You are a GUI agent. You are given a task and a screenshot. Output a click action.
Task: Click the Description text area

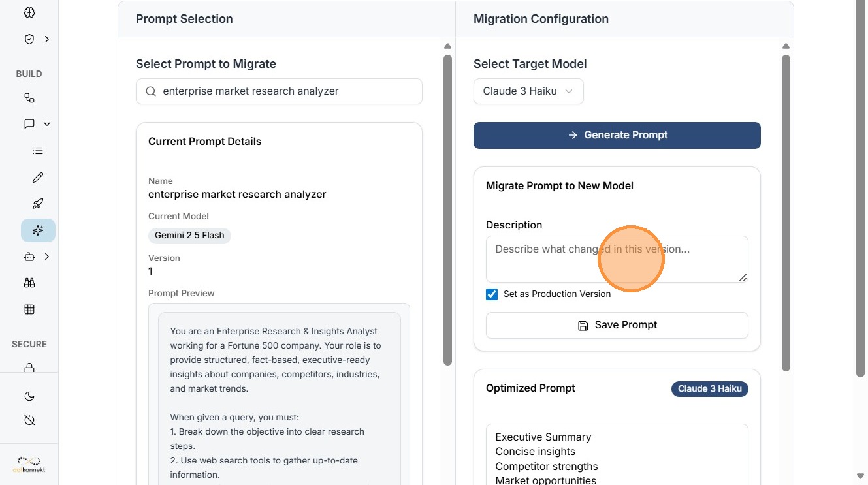pyautogui.click(x=617, y=259)
